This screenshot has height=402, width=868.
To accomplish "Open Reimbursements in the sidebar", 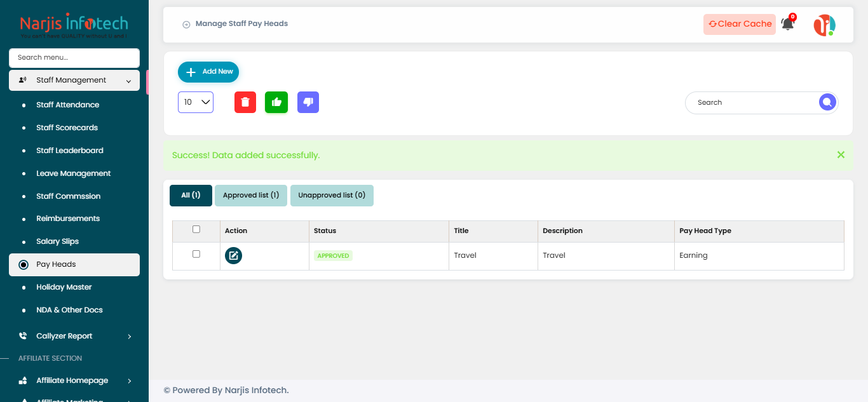I will click(68, 218).
